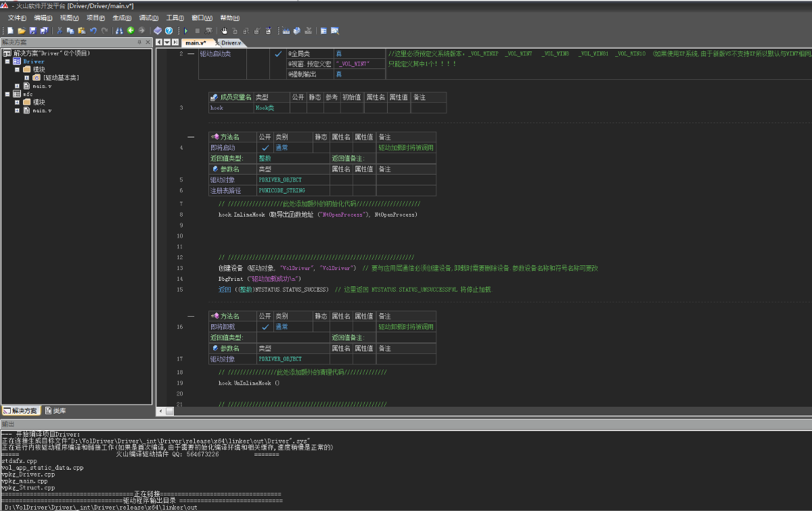
Task: Click the stacked layers build icon
Action: [x=297, y=30]
